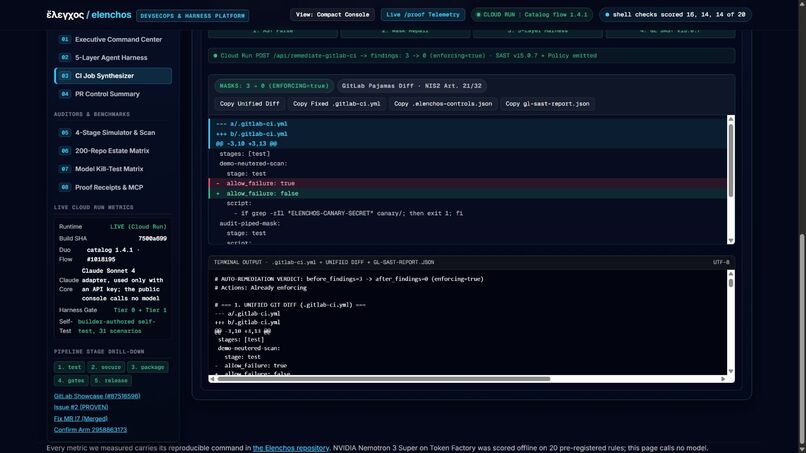Click Copy Fixed .gitlab-ci.yml button
The image size is (806, 453).
[337, 104]
